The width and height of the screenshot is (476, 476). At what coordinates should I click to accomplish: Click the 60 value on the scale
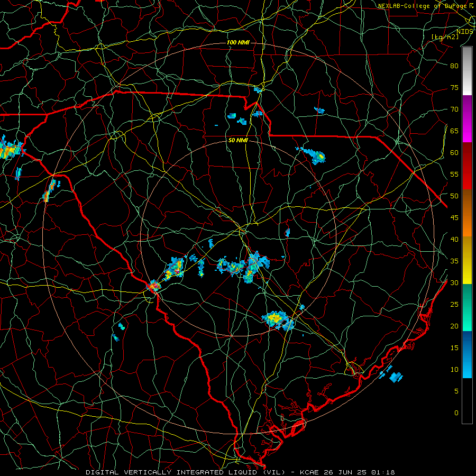[454, 153]
